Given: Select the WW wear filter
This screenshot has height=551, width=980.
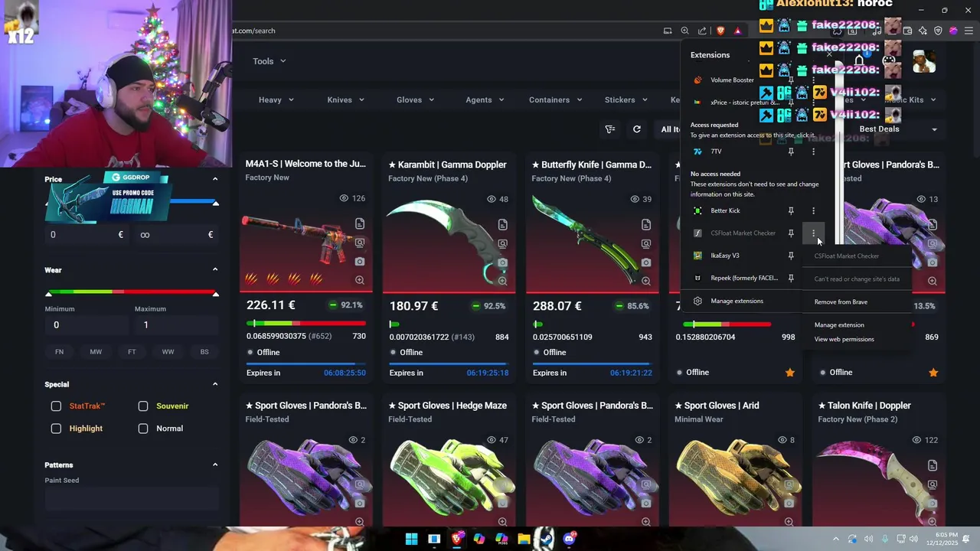Looking at the screenshot, I should point(168,352).
